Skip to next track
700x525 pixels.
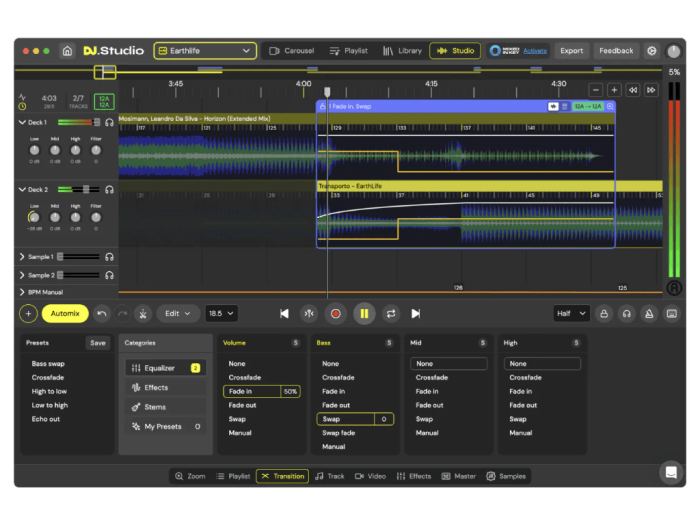pos(416,313)
